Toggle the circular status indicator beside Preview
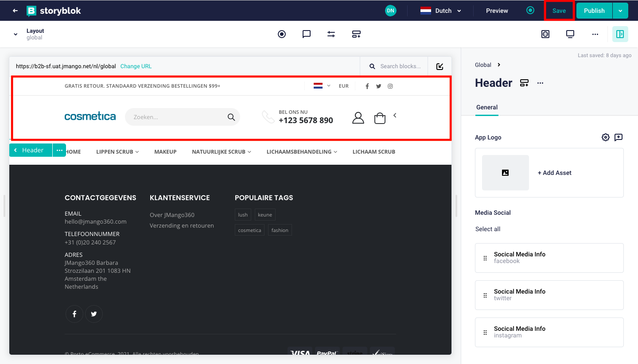This screenshot has height=364, width=638. click(x=530, y=10)
